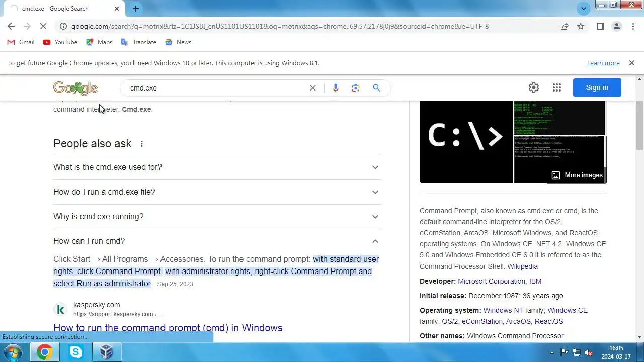Open the Windows CE link
The width and height of the screenshot is (644, 362).
click(x=568, y=310)
